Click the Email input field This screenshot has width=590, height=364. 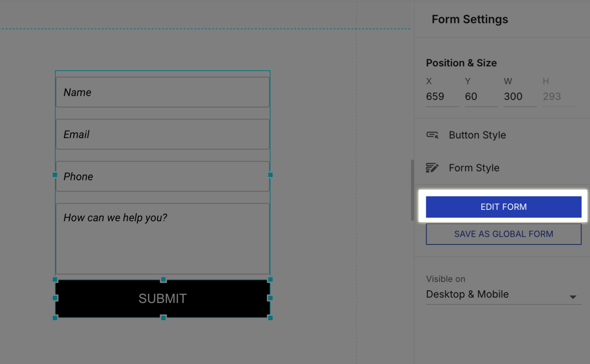[163, 134]
